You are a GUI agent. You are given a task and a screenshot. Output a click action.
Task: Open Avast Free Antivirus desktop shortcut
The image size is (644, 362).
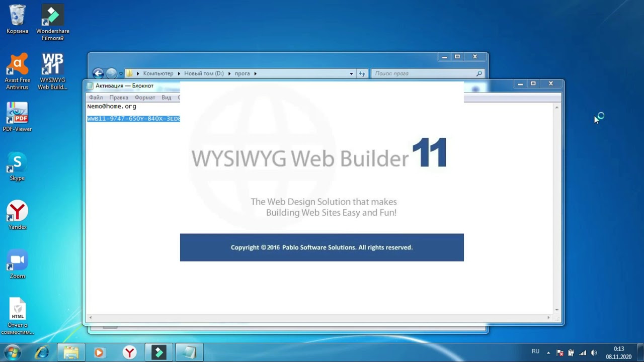[17, 71]
